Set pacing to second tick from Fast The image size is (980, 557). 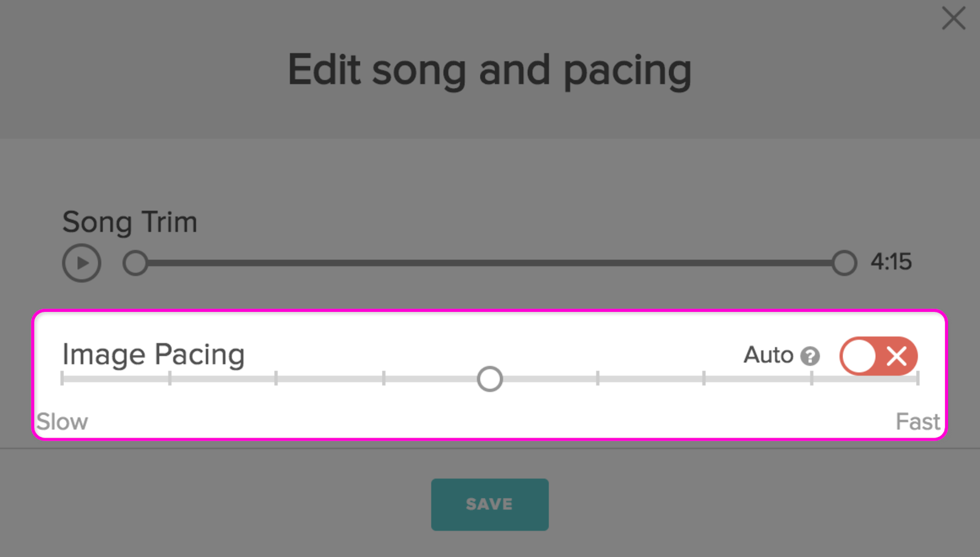(812, 379)
